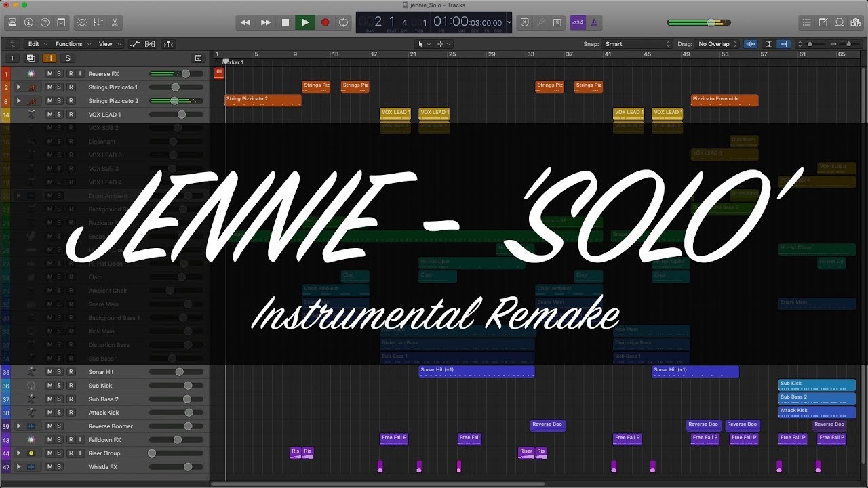868x488 pixels.
Task: Toggle the Metronome click button
Action: (x=594, y=22)
